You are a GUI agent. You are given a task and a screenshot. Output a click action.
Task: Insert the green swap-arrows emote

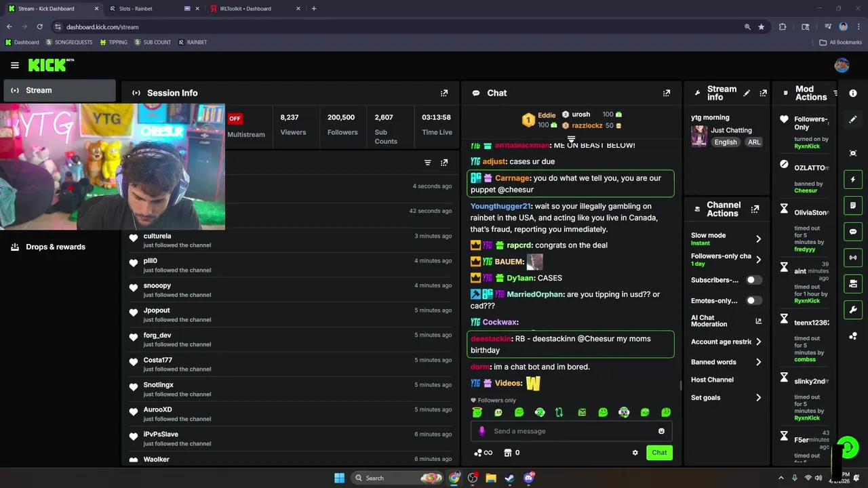[559, 412]
